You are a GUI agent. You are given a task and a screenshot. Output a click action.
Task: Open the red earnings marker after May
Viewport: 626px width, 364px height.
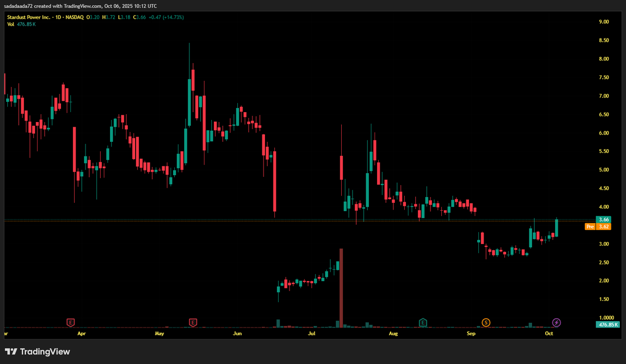point(193,323)
